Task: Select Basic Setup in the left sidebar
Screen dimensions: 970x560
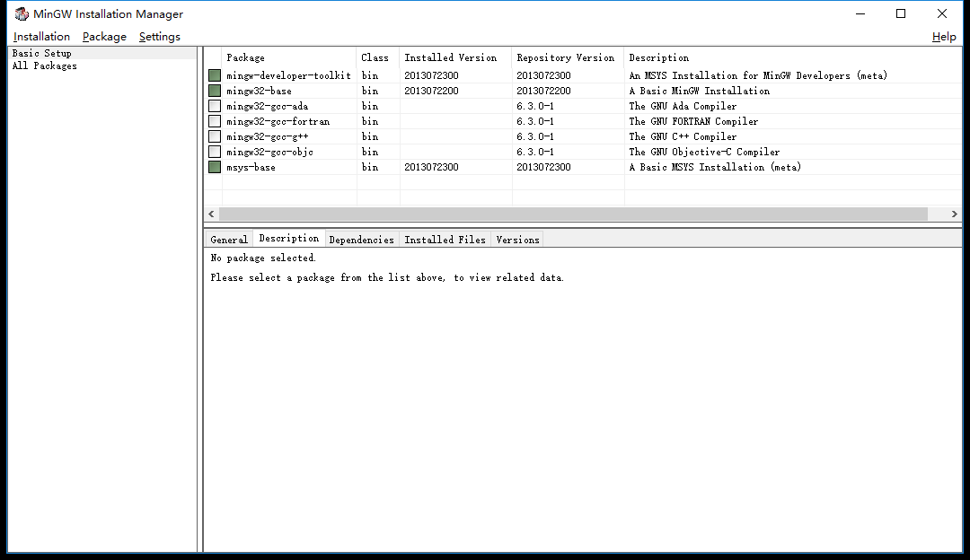Action: 40,52
